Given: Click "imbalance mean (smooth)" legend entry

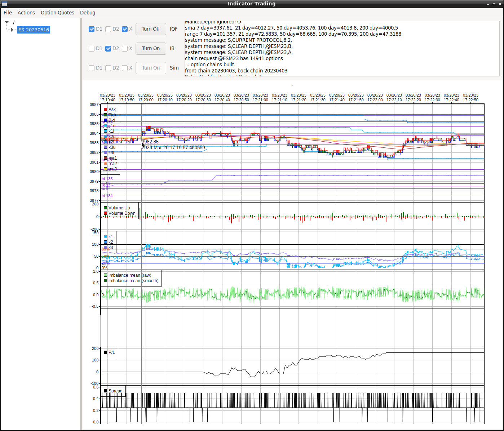Looking at the screenshot, I should click(131, 281).
